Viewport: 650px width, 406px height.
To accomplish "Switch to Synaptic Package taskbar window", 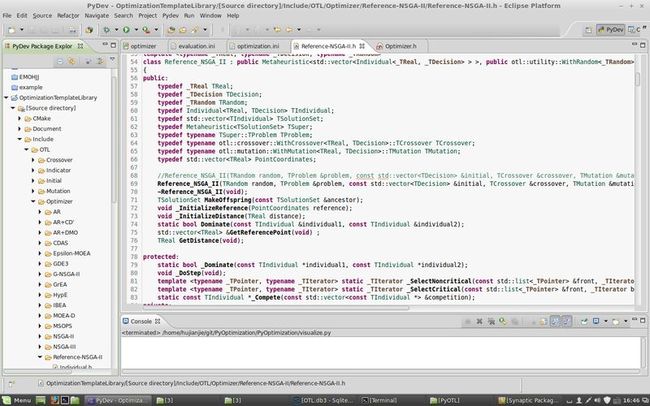I will coord(529,400).
